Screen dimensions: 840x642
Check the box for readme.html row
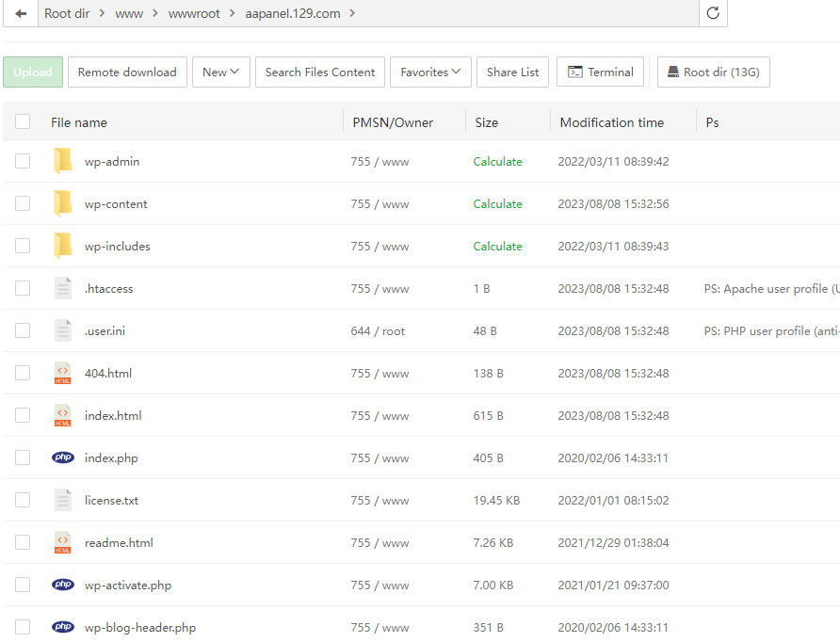tap(23, 542)
